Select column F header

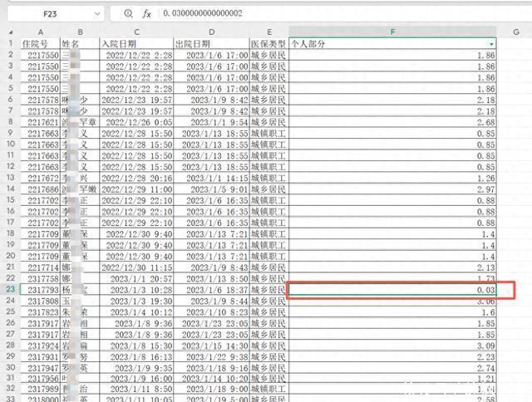pos(392,32)
